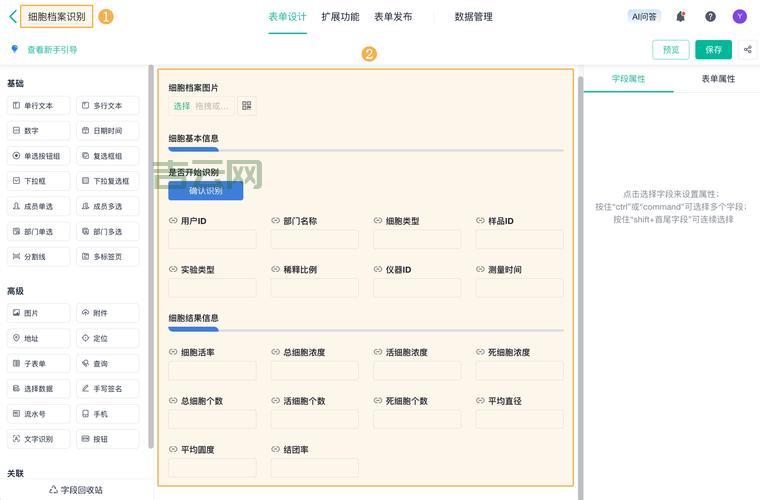Click the 总细胞浓度 input field

315,371
